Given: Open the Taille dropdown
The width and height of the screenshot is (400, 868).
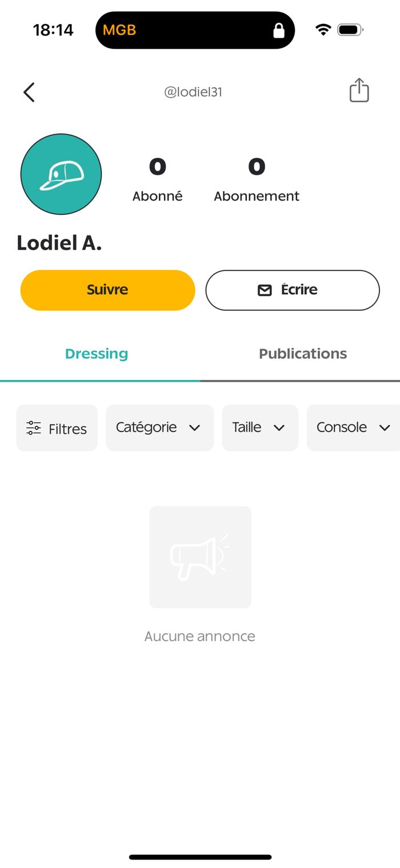Looking at the screenshot, I should (x=259, y=427).
